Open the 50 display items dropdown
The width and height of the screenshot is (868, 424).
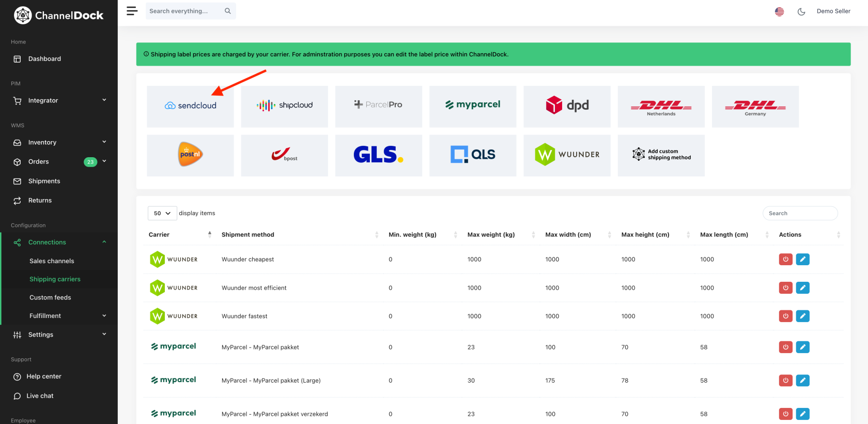pyautogui.click(x=162, y=213)
